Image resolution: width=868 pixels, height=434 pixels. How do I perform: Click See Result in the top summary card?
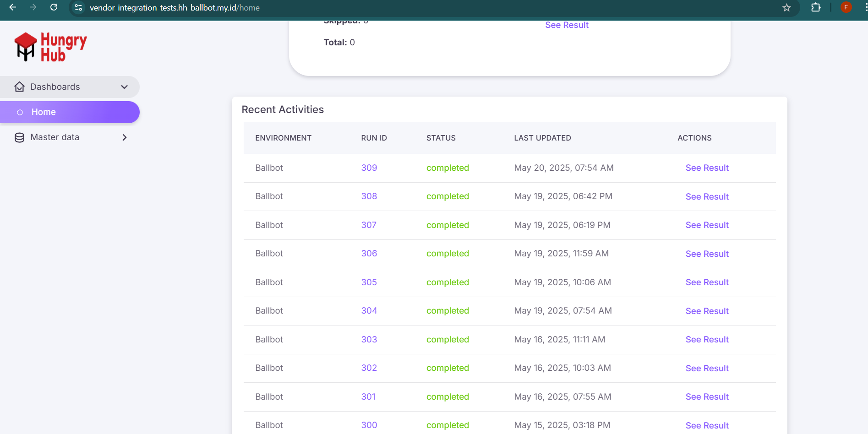tap(567, 25)
